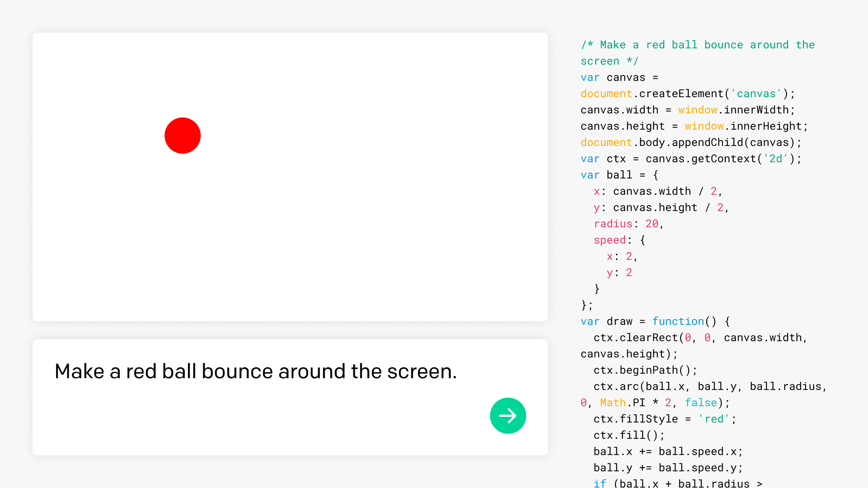
Task: Click the green arrow submit button
Action: [x=508, y=416]
